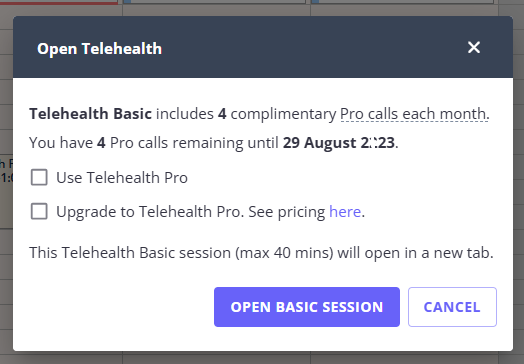Viewport: 524px width, 364px height.
Task: Tick the Upgrade to Telehealth Pro checkbox
Action: (39, 211)
